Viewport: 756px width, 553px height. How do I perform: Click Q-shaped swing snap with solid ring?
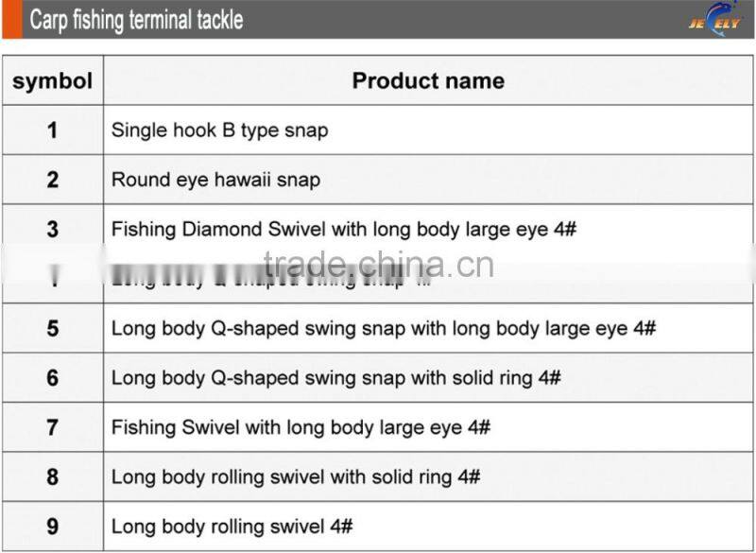pyautogui.click(x=335, y=377)
